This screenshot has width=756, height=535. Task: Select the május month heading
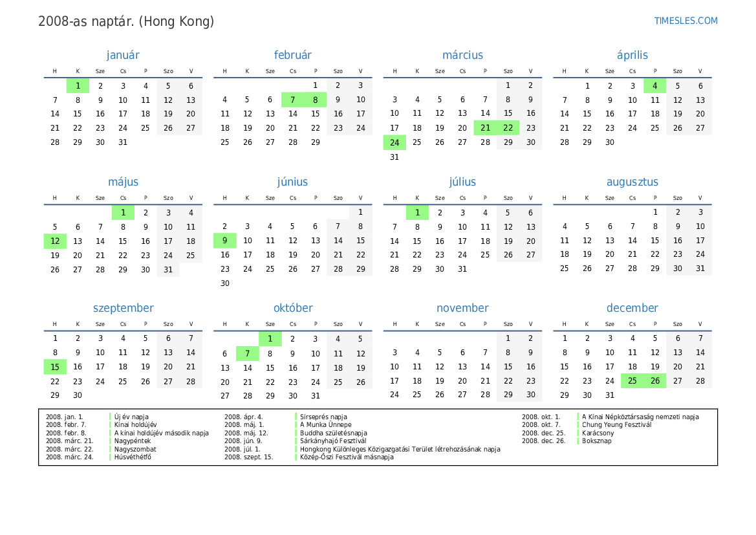[123, 182]
